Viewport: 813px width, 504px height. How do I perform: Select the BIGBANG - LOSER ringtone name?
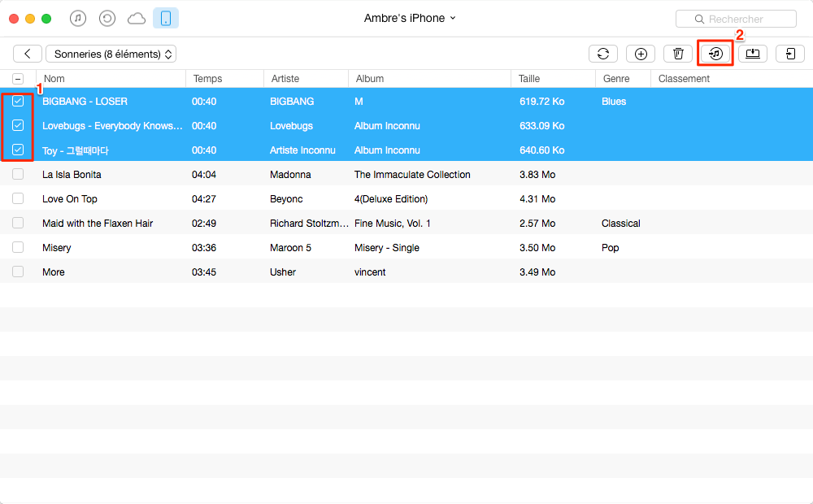pos(85,102)
